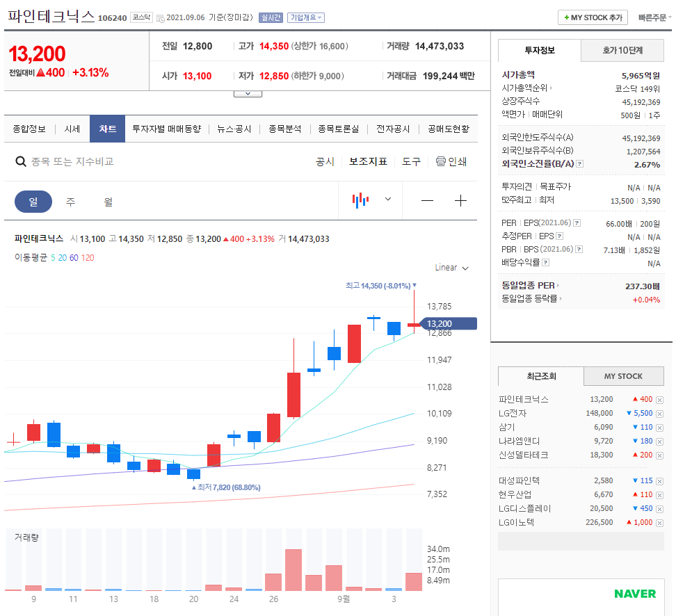
Task: Click help icon next to PER EPS(2021.06)
Action: click(x=577, y=223)
